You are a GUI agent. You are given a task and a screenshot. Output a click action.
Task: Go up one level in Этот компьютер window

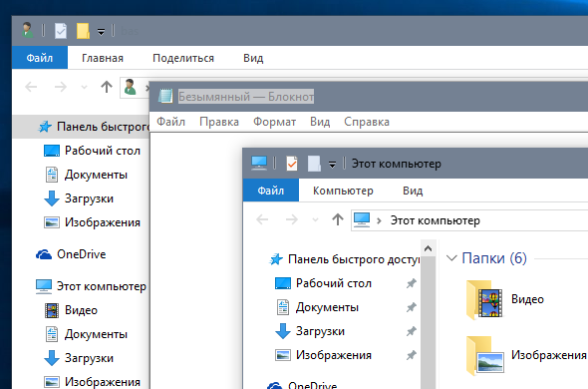[x=338, y=219]
